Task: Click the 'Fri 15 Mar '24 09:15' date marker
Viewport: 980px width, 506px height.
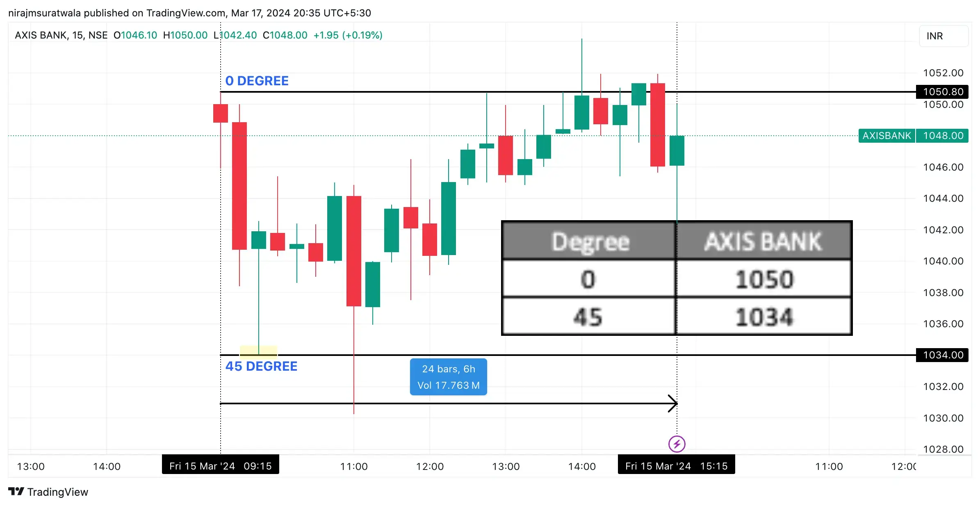Action: pyautogui.click(x=220, y=465)
